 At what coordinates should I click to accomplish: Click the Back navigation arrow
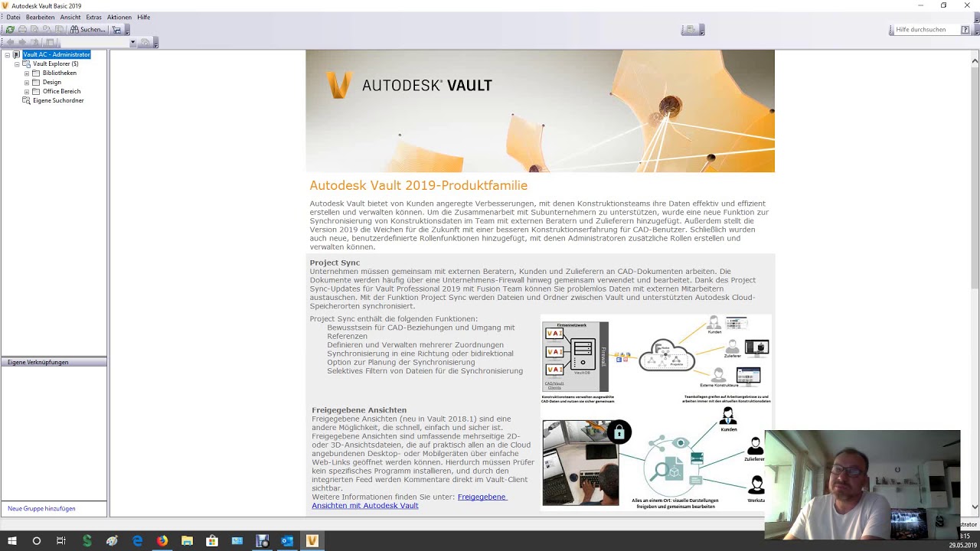click(10, 42)
